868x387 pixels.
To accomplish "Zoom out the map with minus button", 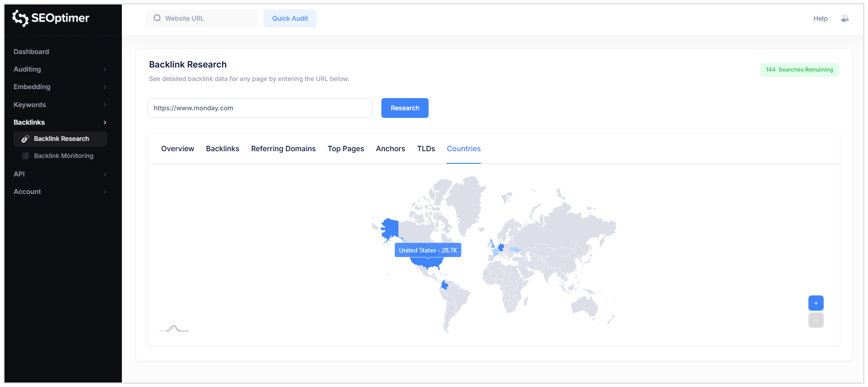I will [816, 320].
